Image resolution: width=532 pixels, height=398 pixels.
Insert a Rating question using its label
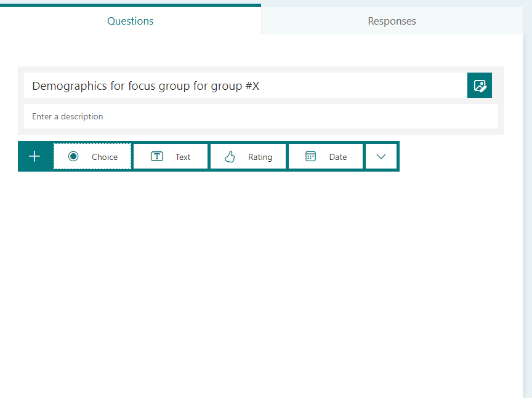tap(260, 157)
